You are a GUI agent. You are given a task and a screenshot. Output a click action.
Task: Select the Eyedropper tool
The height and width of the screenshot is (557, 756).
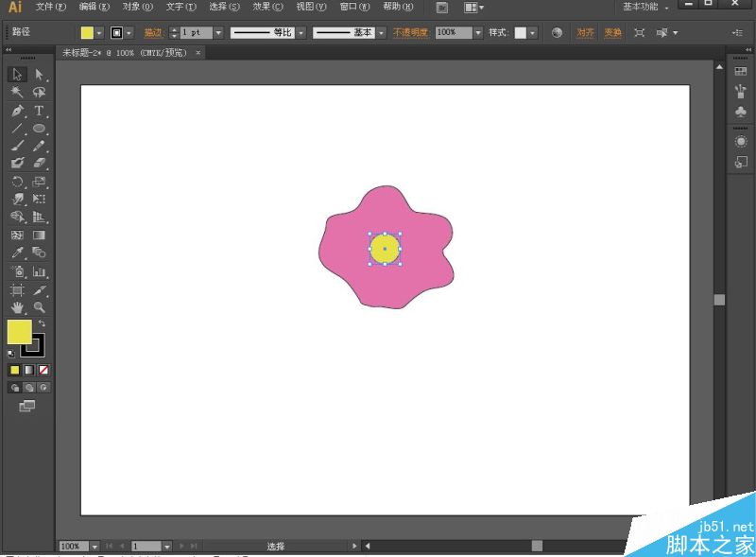click(x=17, y=252)
